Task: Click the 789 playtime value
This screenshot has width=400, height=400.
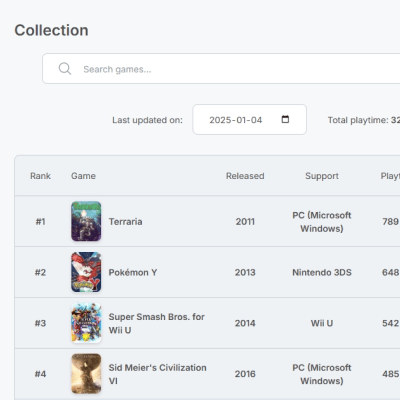Action: click(390, 222)
